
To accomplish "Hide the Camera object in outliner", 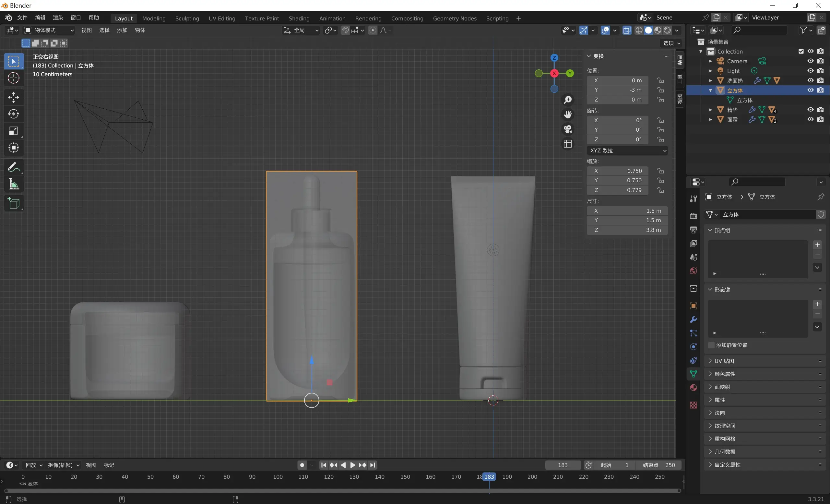I will click(810, 61).
